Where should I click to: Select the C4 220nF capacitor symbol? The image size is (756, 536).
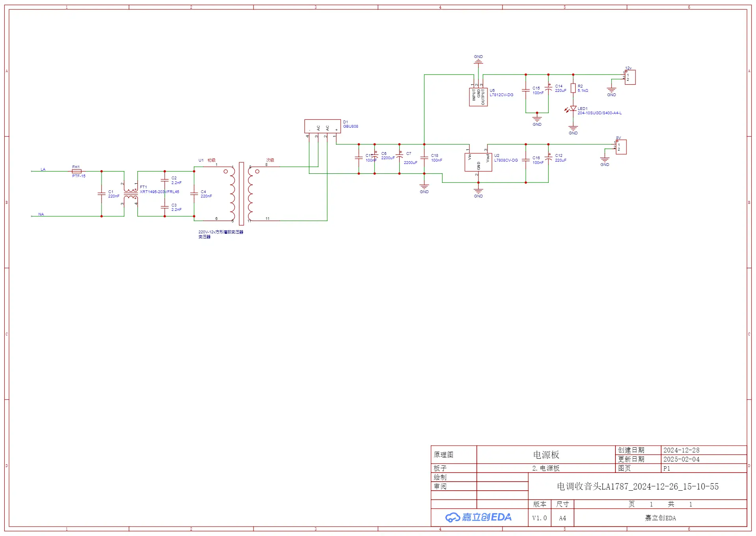point(194,194)
